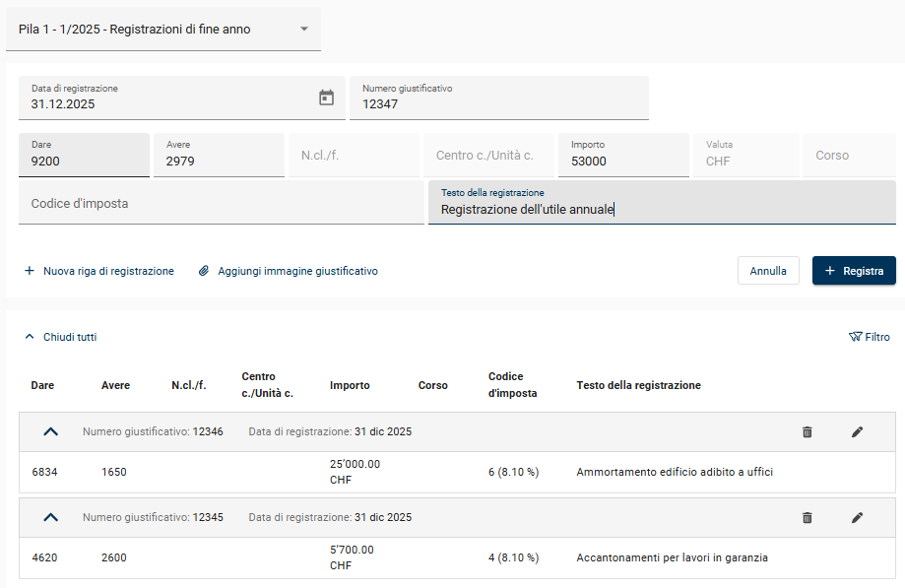Click the Importo amount field
This screenshot has width=905, height=588.
pos(622,161)
